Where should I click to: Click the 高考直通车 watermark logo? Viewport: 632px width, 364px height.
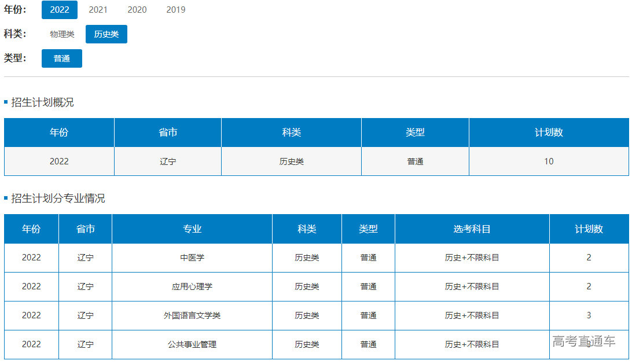tap(583, 341)
